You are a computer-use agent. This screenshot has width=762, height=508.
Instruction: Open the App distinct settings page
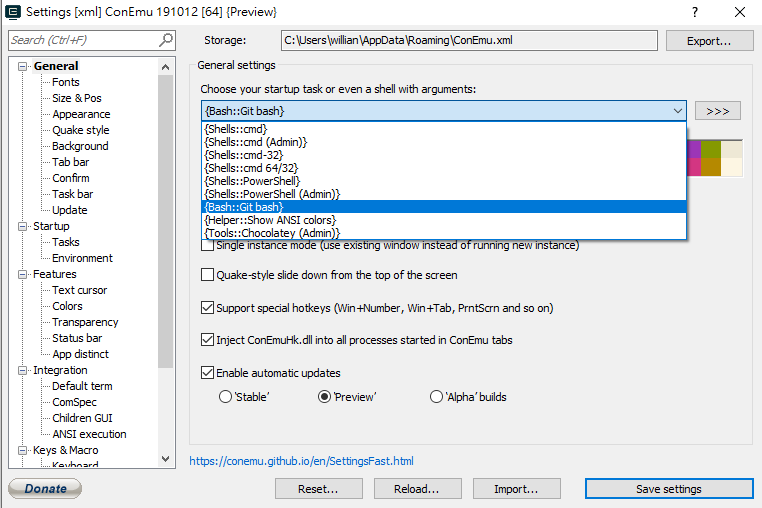click(81, 354)
